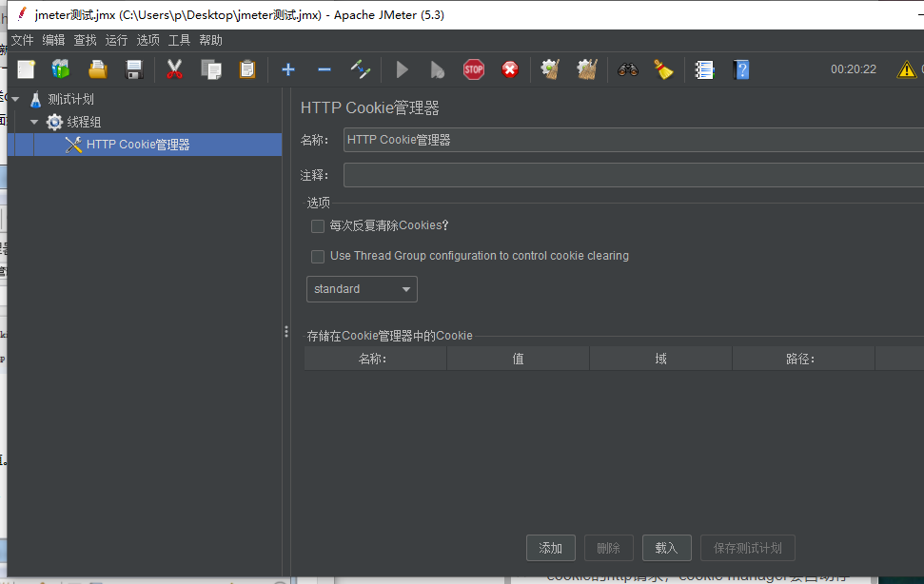
Task: Click the panel divider handle dots
Action: [x=286, y=332]
